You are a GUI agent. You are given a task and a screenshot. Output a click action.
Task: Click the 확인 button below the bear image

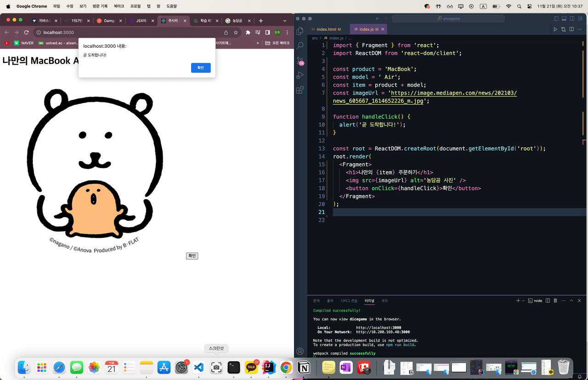[192, 256]
